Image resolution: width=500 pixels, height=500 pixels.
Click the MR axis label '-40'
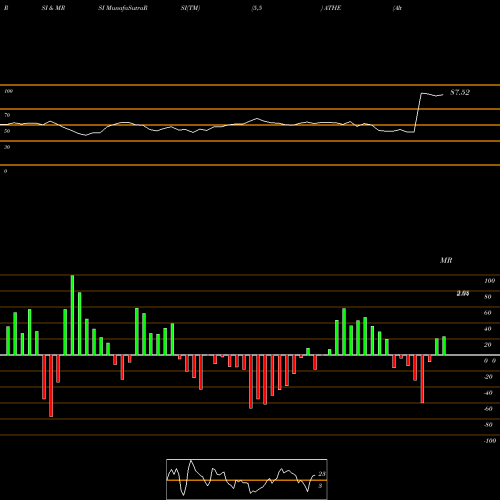click(488, 393)
